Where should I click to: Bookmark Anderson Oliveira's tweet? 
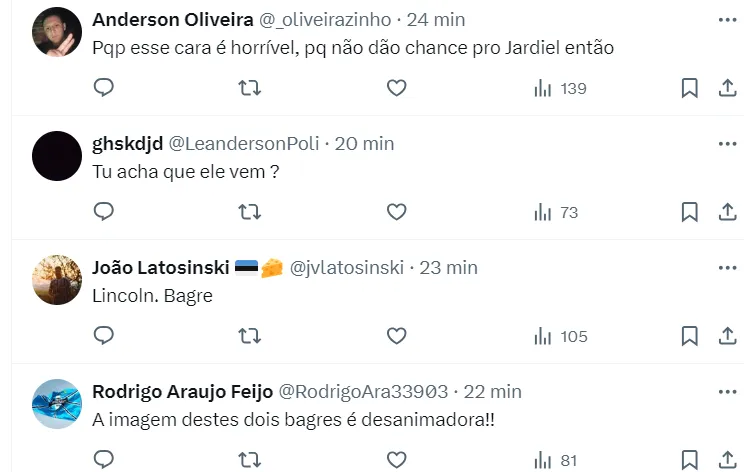pyautogui.click(x=689, y=88)
